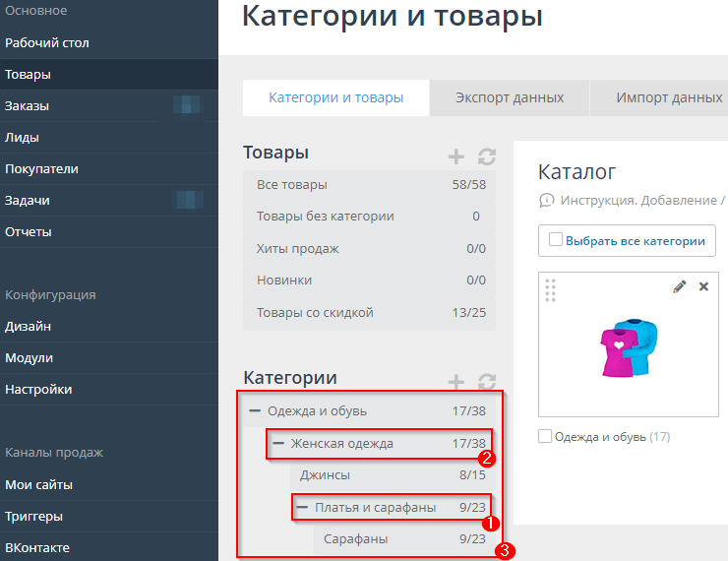The width and height of the screenshot is (728, 561).
Task: Select Джинсы category in the tree
Action: [x=325, y=475]
